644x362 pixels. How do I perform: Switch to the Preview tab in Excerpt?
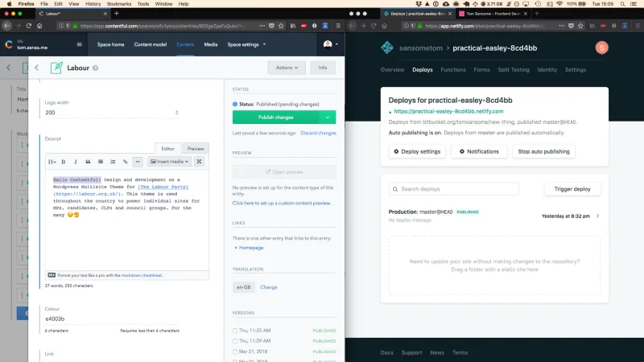(x=196, y=149)
